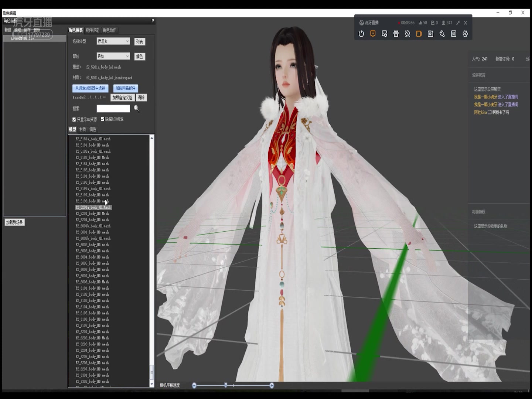This screenshot has width=532, height=399.
Task: Click the pin icon on 角色面板 header
Action: pyautogui.click(x=153, y=21)
